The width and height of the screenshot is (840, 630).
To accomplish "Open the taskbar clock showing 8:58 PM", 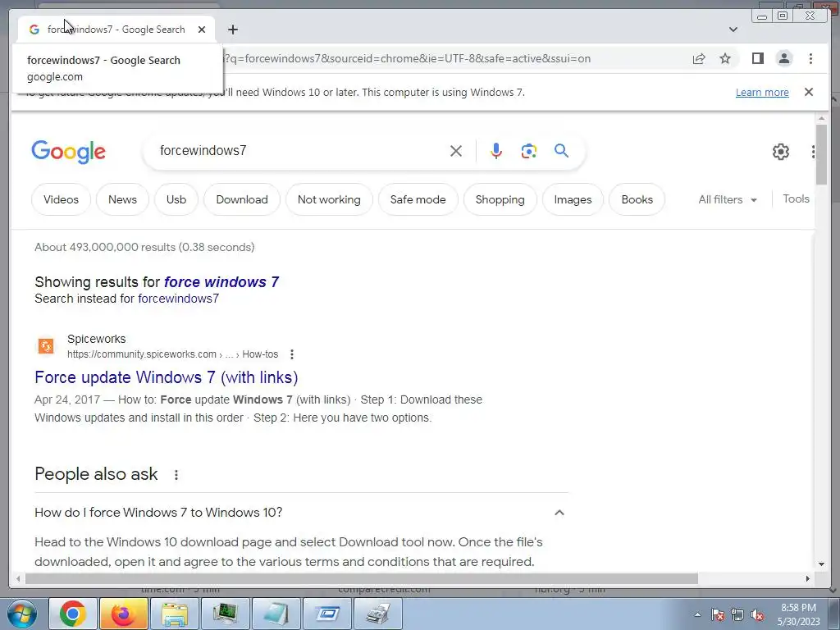I will point(798,614).
